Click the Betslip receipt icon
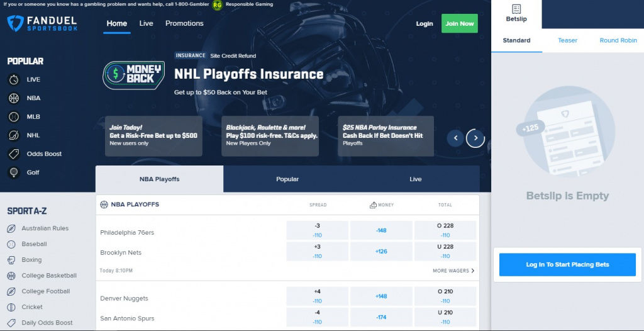Viewport: 644px width, 331px height. point(516,9)
